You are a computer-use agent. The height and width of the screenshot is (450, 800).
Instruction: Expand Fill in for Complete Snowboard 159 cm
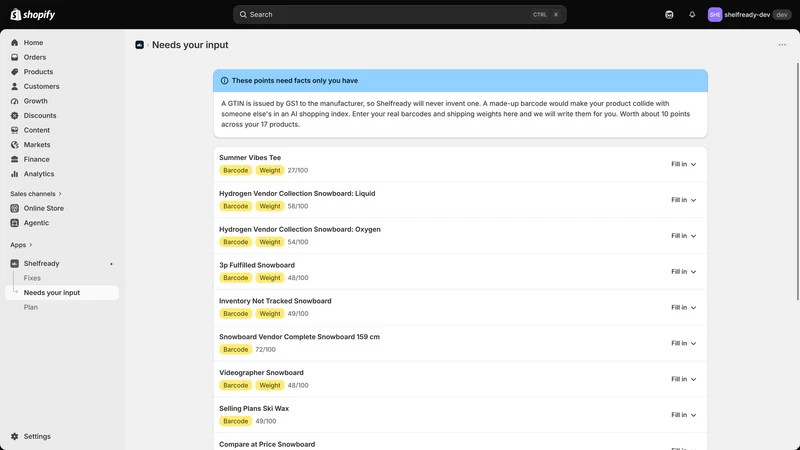pos(684,343)
